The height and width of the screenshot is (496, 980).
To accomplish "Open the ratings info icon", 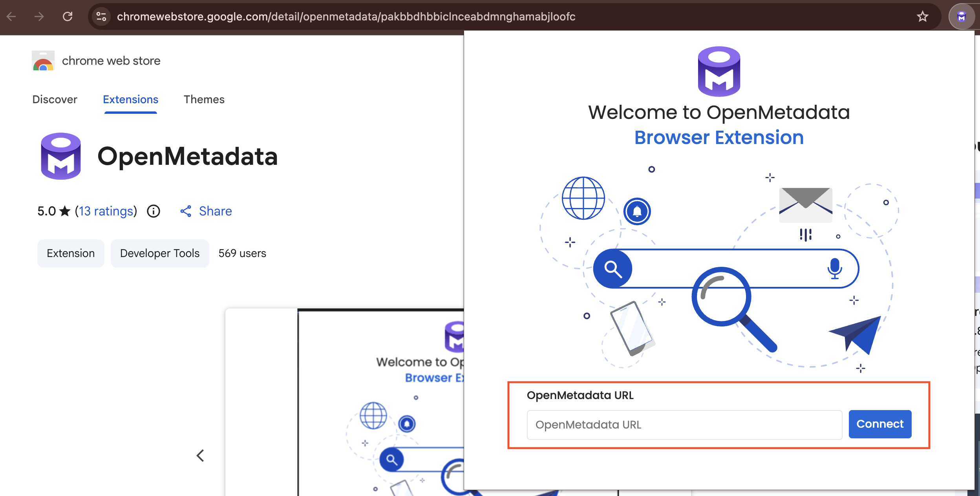I will tap(154, 211).
